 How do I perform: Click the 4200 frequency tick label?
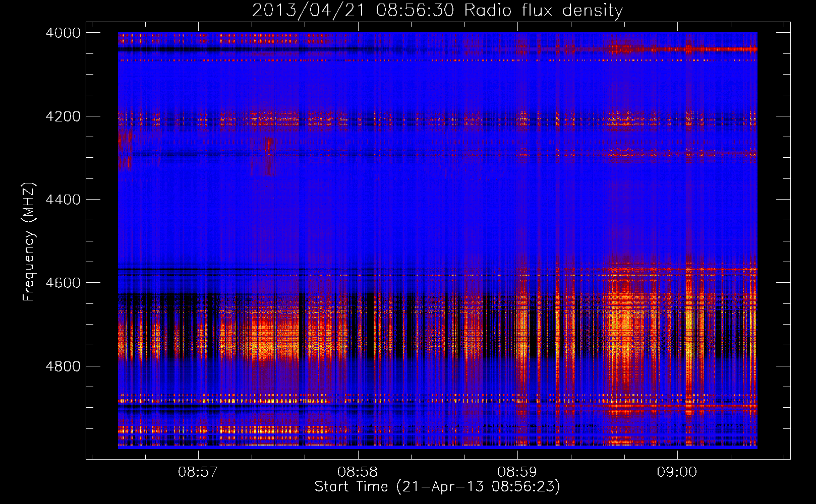coord(63,116)
